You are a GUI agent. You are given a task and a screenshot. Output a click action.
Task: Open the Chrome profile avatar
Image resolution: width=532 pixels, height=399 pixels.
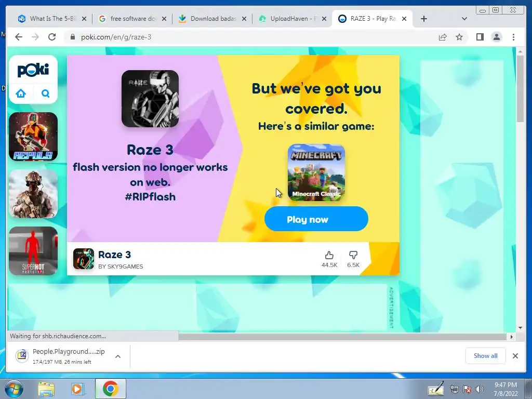coord(496,37)
